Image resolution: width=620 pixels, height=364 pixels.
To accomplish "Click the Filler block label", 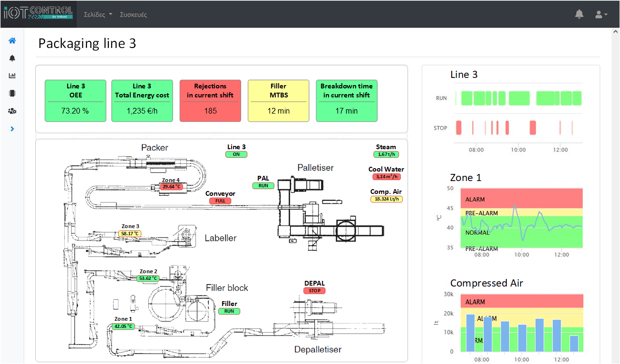I will [x=227, y=288].
